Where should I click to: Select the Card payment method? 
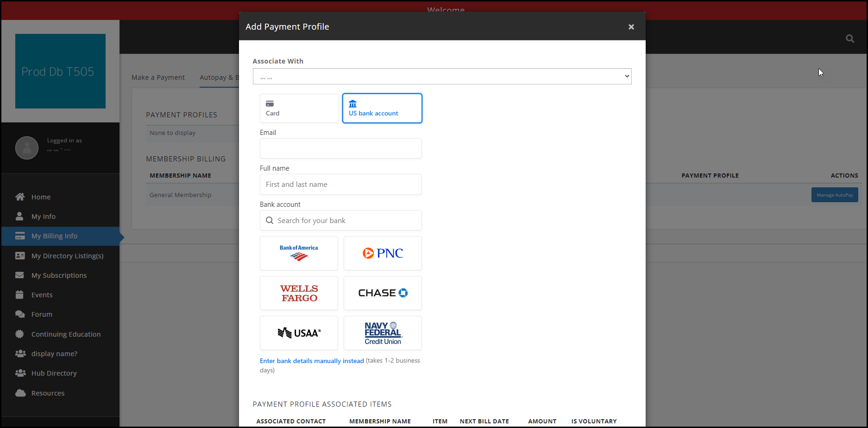pyautogui.click(x=299, y=108)
